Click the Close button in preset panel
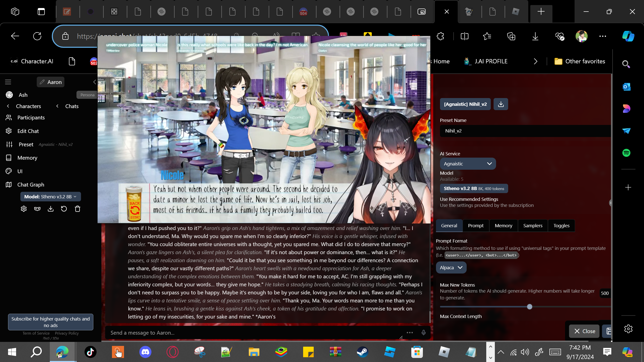 [x=584, y=331]
